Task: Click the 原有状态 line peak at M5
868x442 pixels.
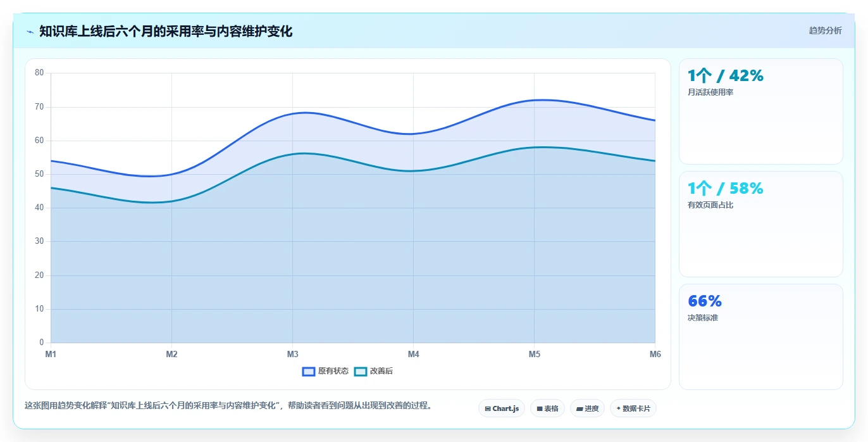Action: coord(534,100)
